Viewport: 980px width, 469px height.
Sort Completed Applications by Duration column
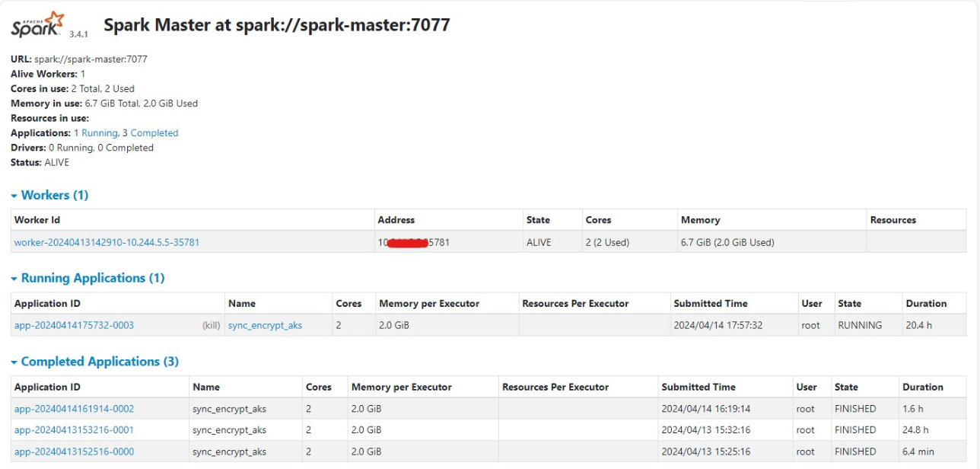923,387
